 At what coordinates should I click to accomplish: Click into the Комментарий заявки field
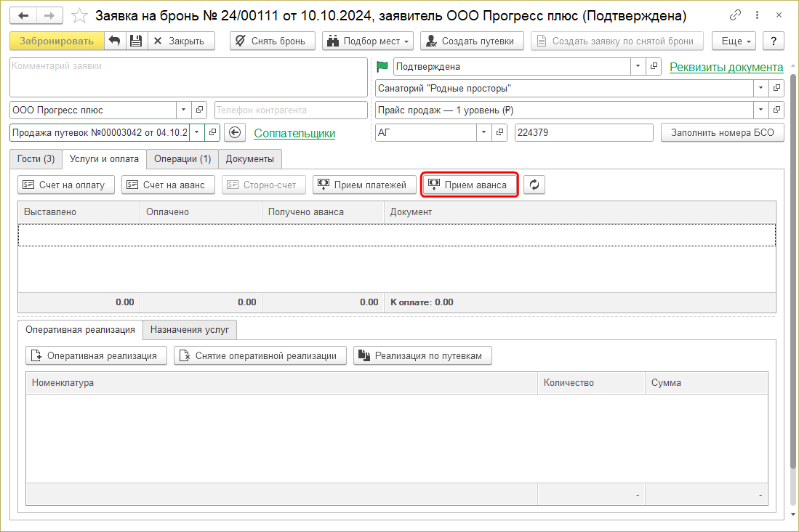click(188, 77)
